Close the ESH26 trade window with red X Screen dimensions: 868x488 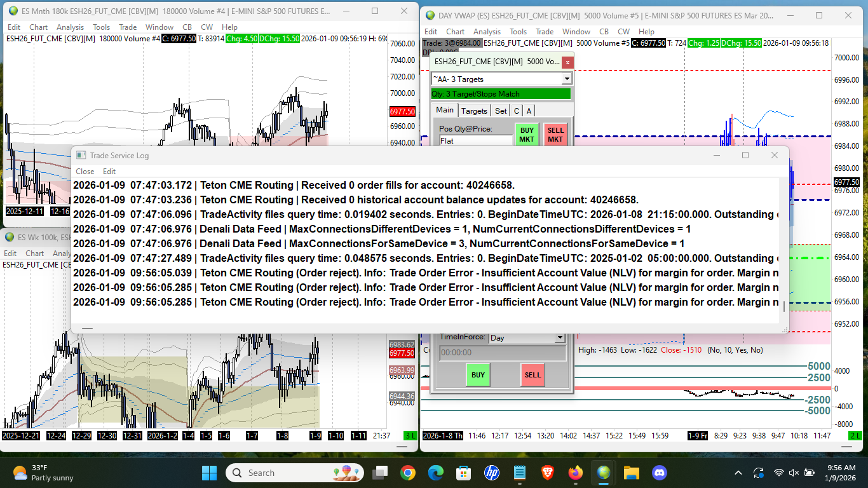pos(567,62)
